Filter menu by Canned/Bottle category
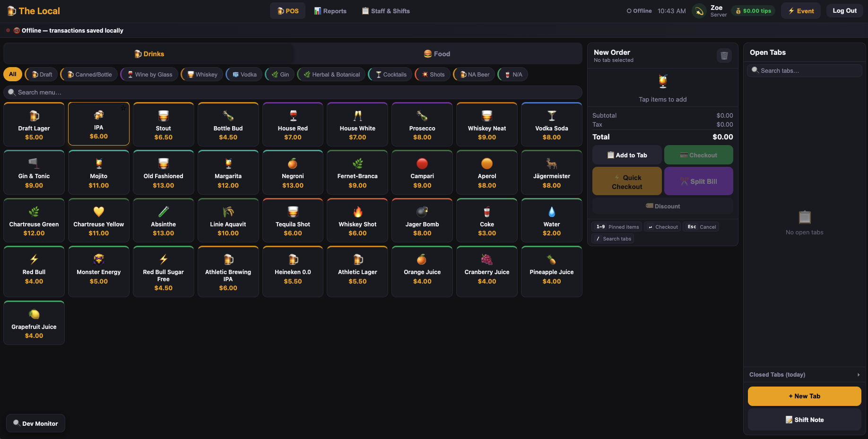Viewport: 868px width, 439px height. click(89, 74)
